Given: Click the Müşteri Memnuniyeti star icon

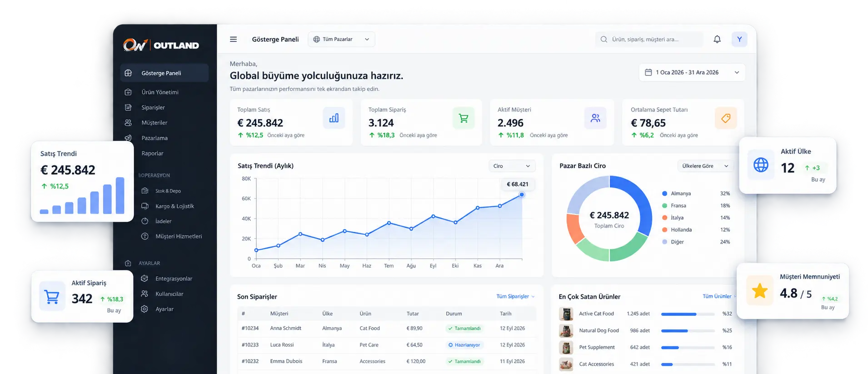Looking at the screenshot, I should (x=759, y=290).
